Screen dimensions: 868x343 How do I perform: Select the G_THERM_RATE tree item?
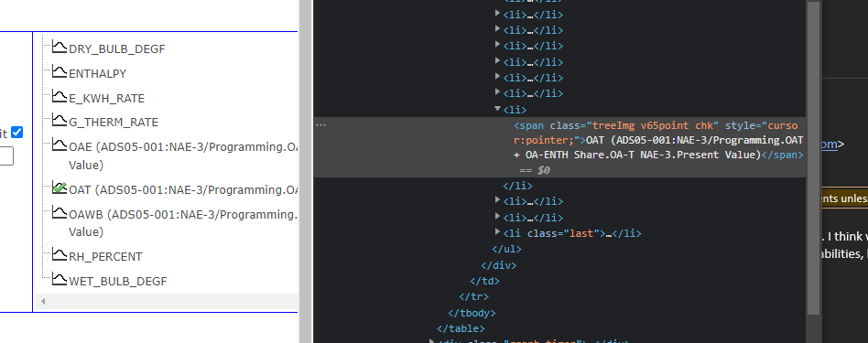click(114, 123)
